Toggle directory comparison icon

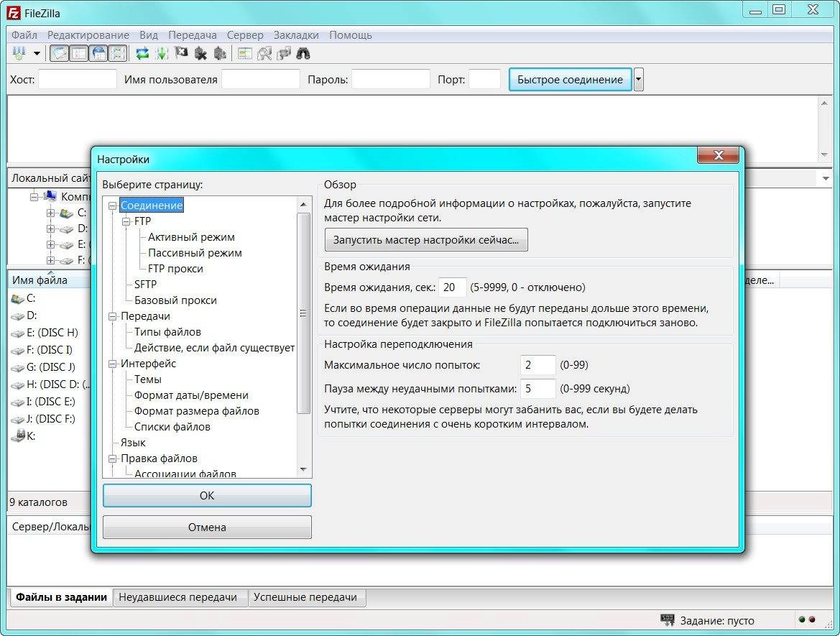pyautogui.click(x=264, y=53)
